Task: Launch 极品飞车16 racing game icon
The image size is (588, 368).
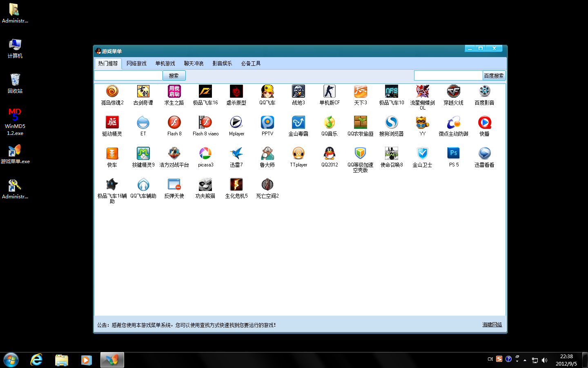Action: click(x=205, y=91)
